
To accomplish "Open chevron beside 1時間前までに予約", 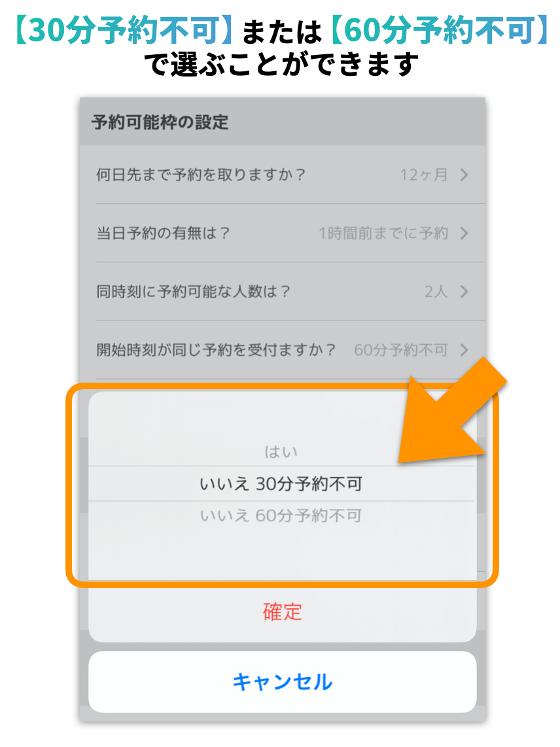I will pos(464,234).
